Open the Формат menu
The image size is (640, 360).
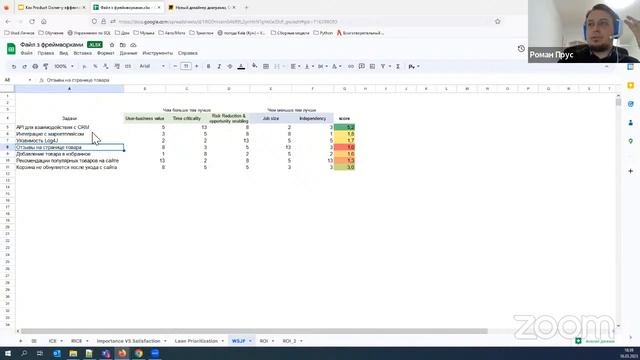[x=106, y=53]
